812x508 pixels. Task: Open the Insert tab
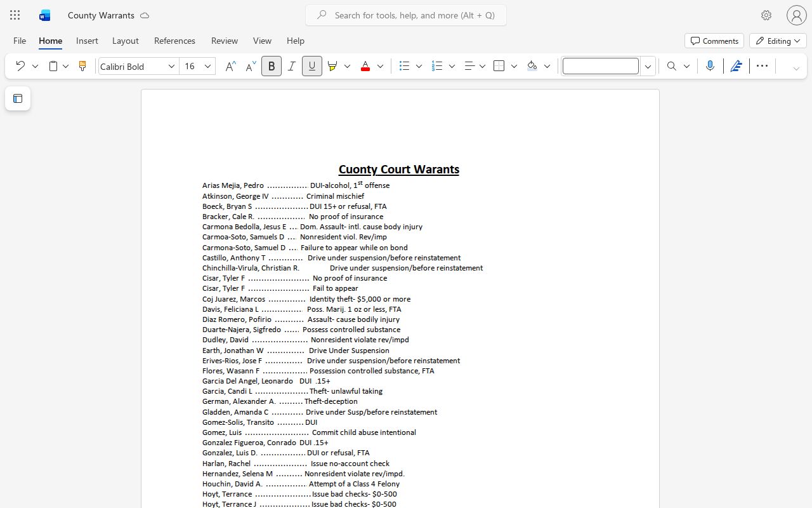coord(87,41)
